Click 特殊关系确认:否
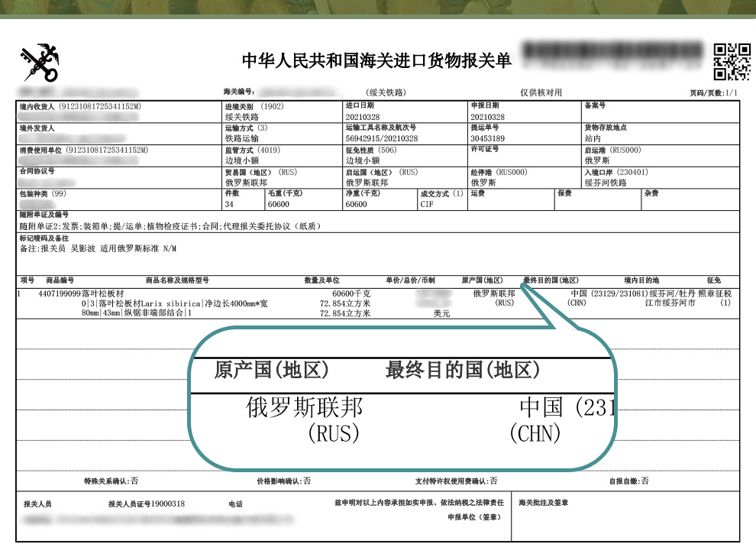 (111, 481)
